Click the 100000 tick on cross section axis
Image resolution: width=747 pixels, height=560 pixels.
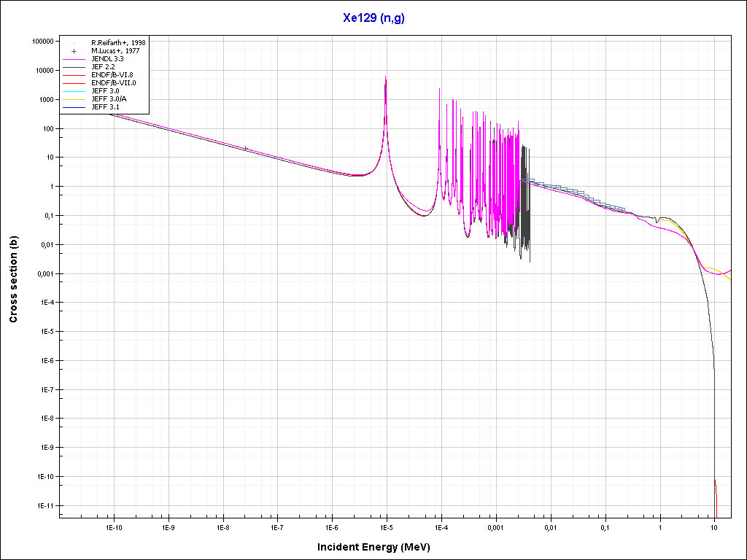pyautogui.click(x=42, y=42)
